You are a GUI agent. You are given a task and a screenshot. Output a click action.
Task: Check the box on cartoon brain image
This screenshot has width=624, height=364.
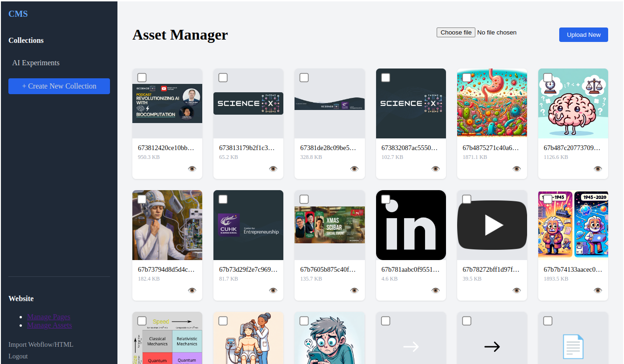[x=548, y=77]
